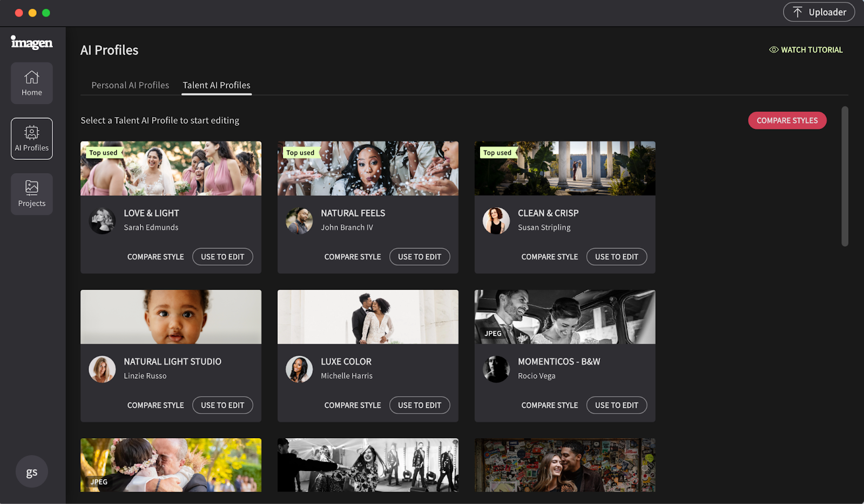This screenshot has height=504, width=864.
Task: Click the red Compare Styles button
Action: 787,120
